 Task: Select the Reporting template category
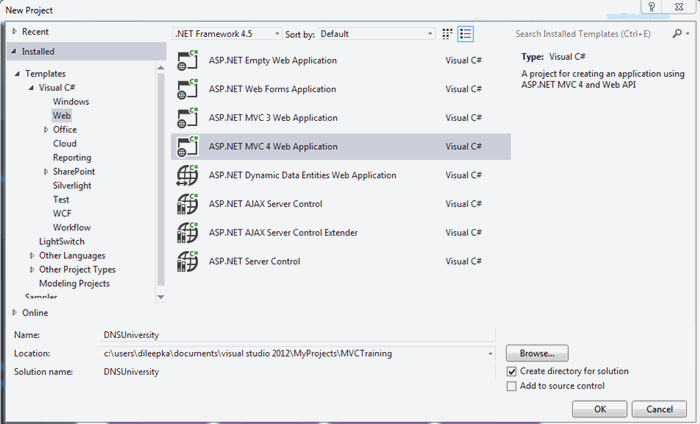pos(72,158)
